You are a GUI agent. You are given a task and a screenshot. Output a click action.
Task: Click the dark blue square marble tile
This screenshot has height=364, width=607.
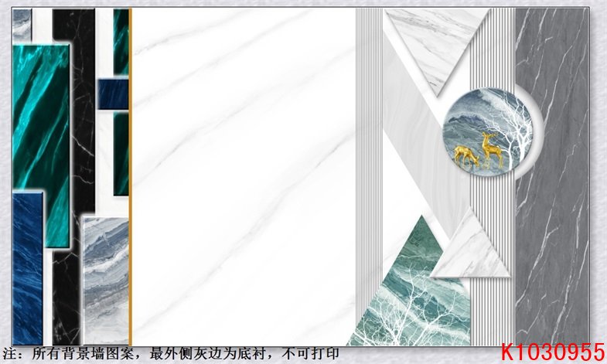(113, 94)
